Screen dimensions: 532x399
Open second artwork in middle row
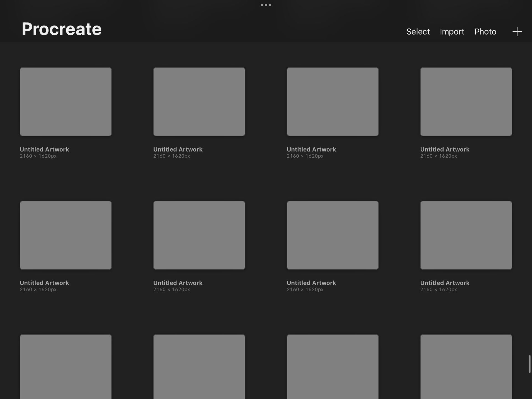coord(199,235)
